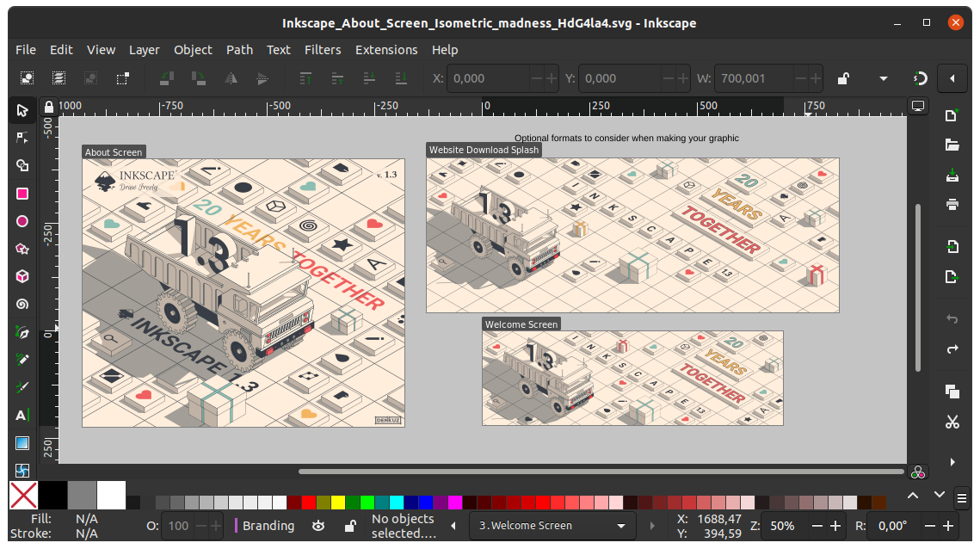Open the palette options menu

[962, 497]
